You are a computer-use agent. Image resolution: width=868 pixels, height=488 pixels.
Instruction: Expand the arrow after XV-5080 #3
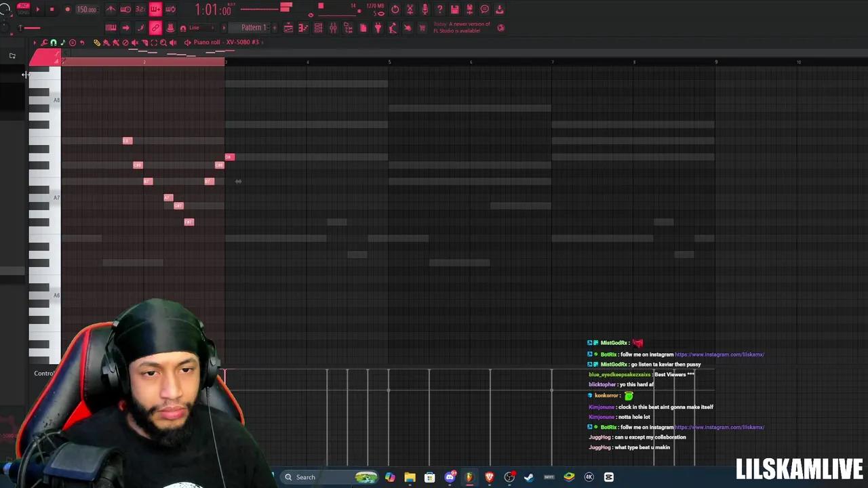point(262,42)
